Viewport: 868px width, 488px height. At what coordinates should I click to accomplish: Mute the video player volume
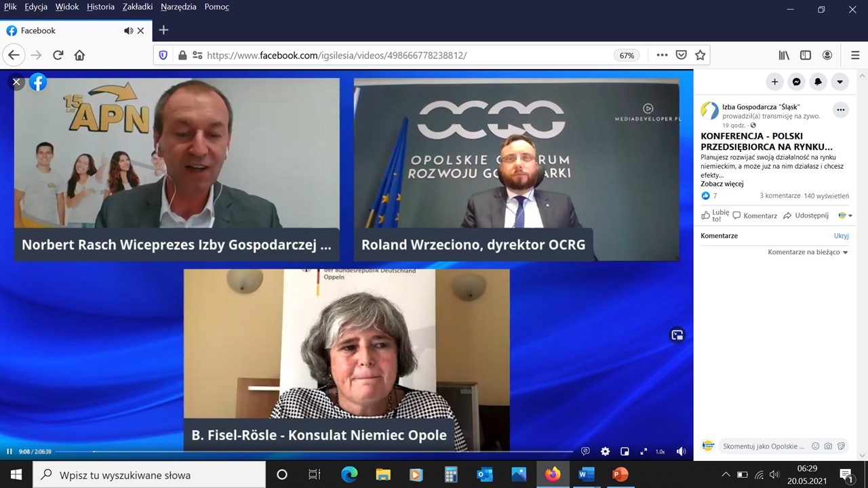point(681,451)
